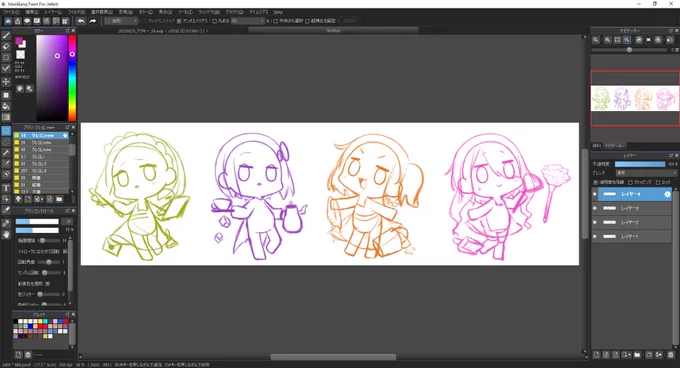Viewport: 680px width, 368px height.
Task: Switch to the 資料 tab under the navigator
Action: pyautogui.click(x=596, y=146)
